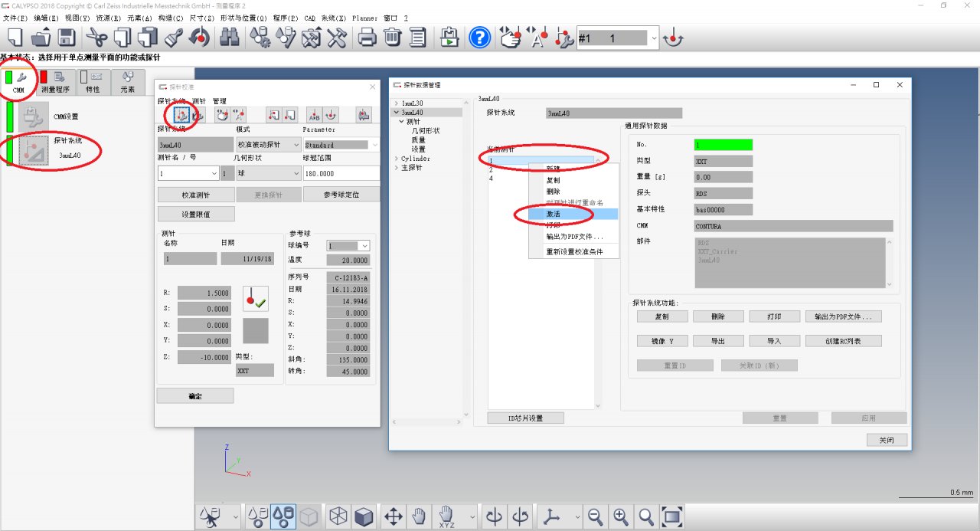Click the wireframe cube view icon
The image size is (980, 531).
[x=337, y=517]
